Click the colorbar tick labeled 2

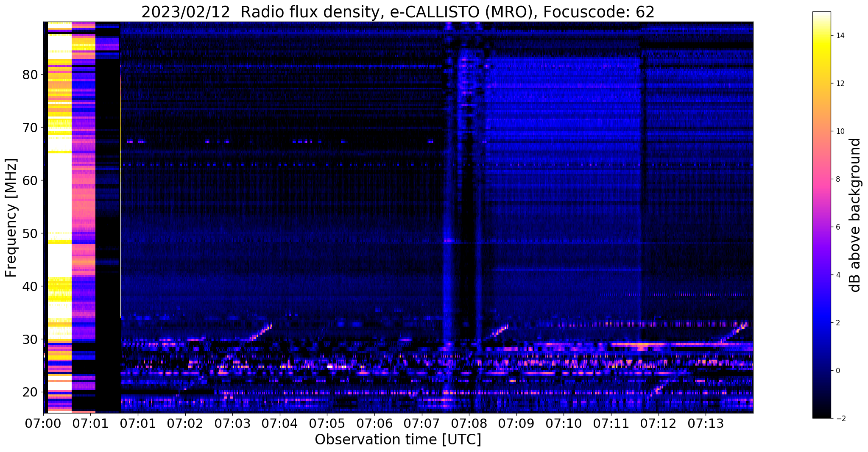837,323
